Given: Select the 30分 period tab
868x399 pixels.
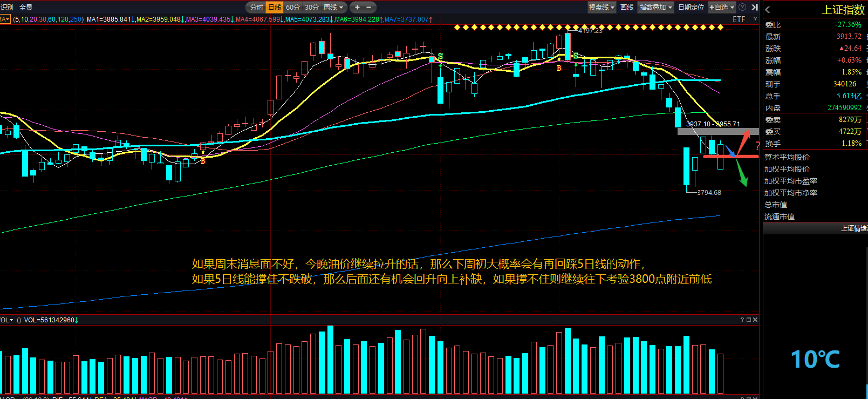Looking at the screenshot, I should pyautogui.click(x=311, y=8).
